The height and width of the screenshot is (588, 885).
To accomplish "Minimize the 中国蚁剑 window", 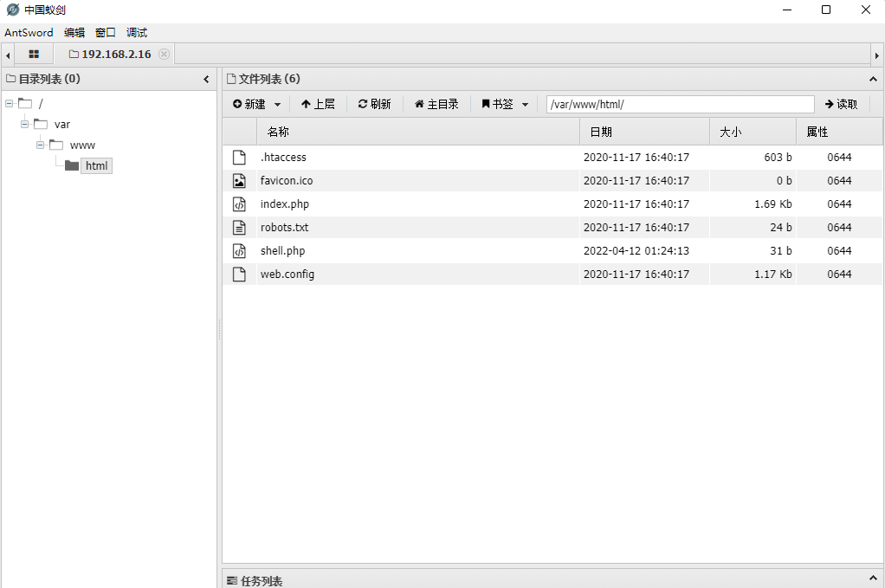I will pyautogui.click(x=787, y=10).
